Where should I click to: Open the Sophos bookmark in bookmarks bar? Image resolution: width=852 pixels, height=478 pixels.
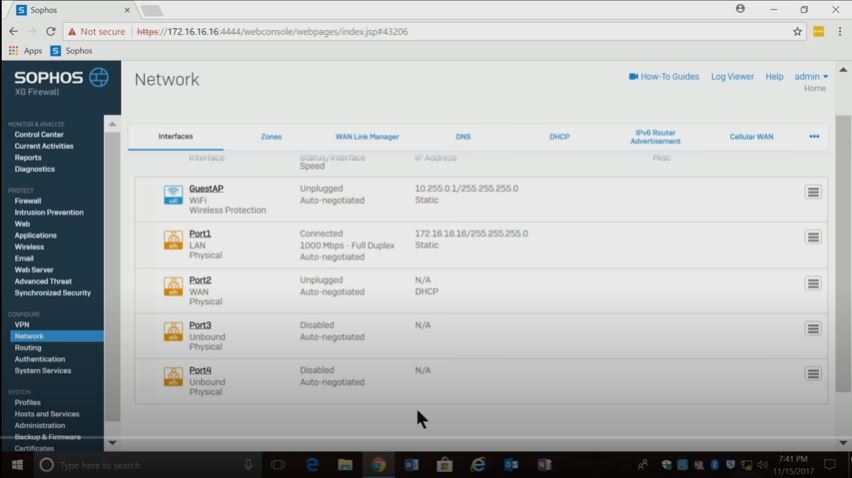71,51
